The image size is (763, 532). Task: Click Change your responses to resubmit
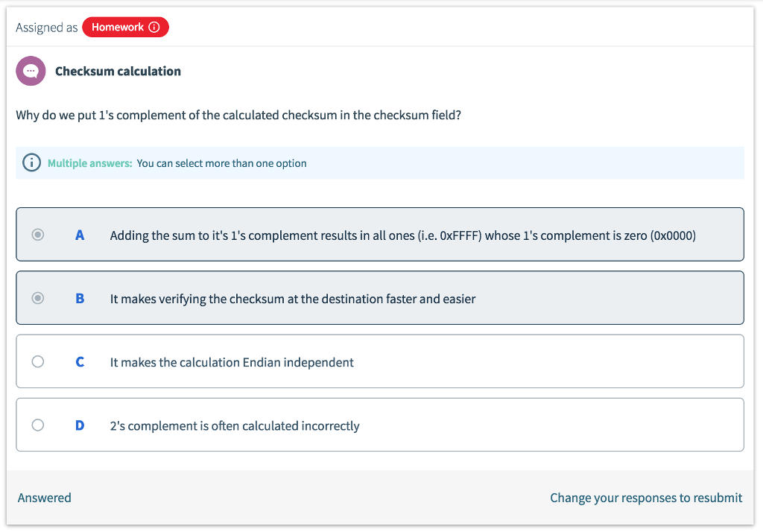pos(645,497)
